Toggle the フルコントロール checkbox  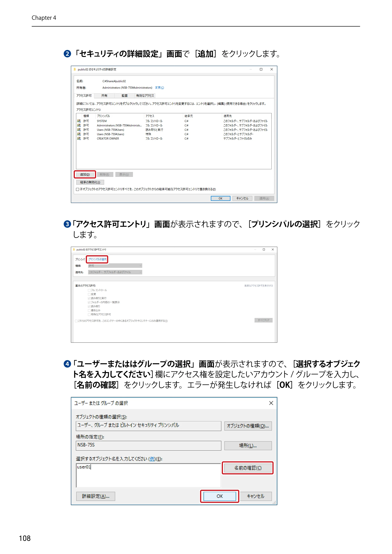pyautogui.click(x=89, y=290)
